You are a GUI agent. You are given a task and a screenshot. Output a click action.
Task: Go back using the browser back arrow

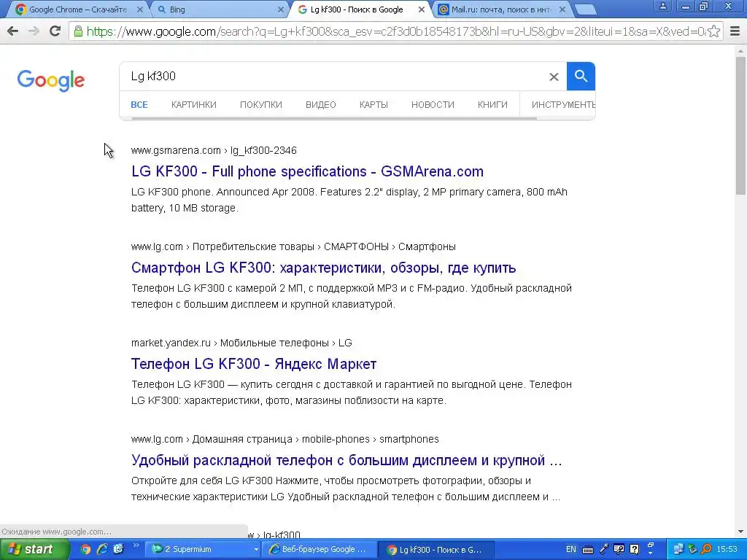pos(13,31)
